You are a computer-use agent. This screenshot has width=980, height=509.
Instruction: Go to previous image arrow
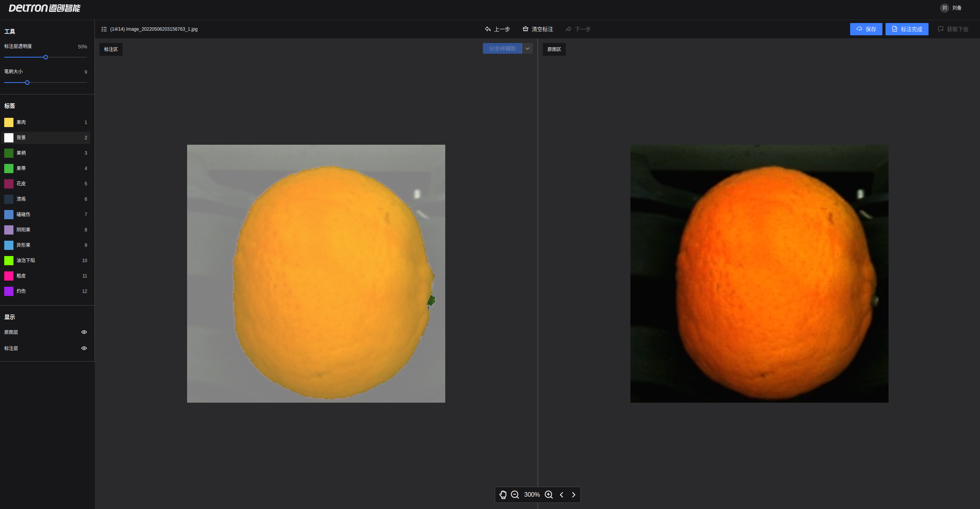coord(562,495)
